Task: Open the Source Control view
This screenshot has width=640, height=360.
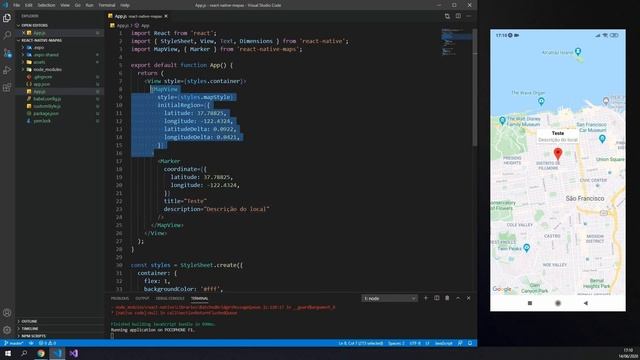Action: 7,53
